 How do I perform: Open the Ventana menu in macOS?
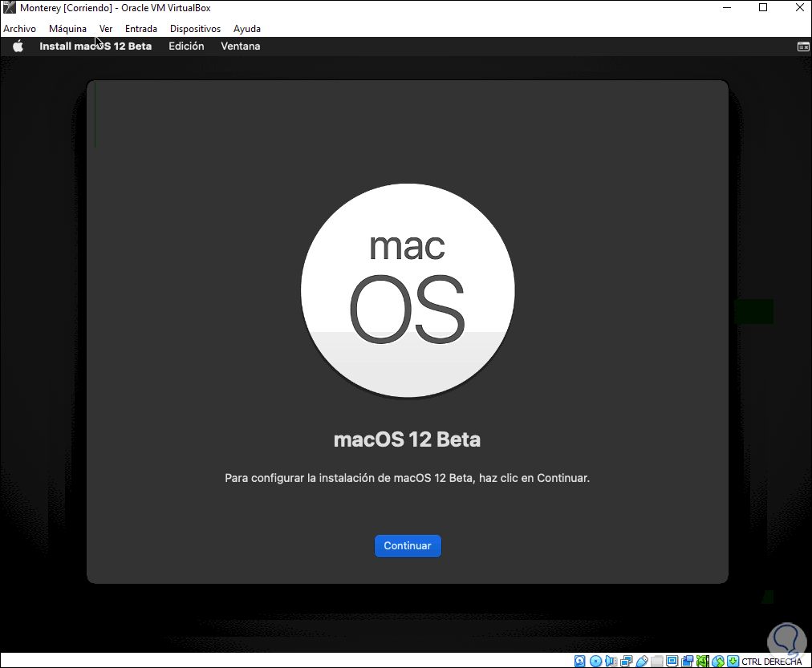[x=241, y=46]
